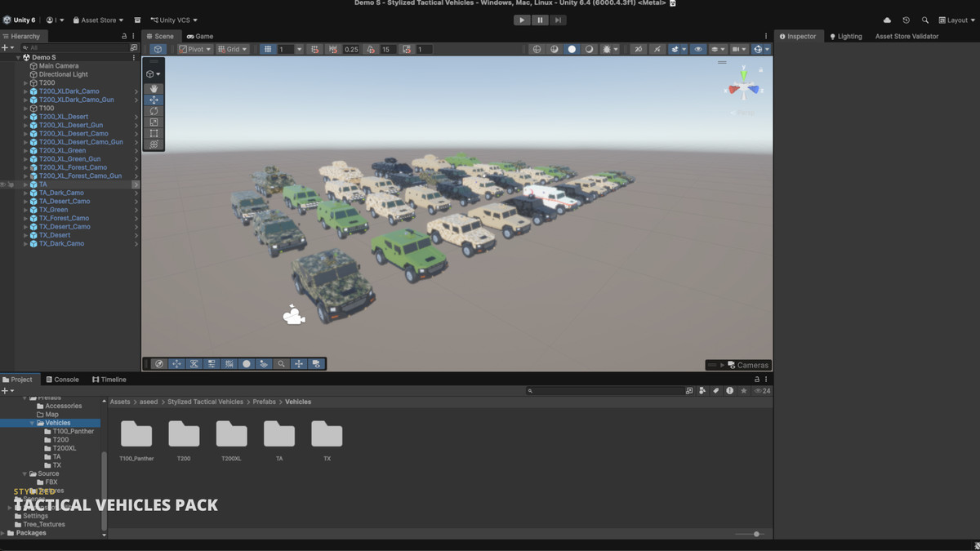Screen dimensions: 980x551
Task: Click the Step frame button
Action: (x=558, y=20)
